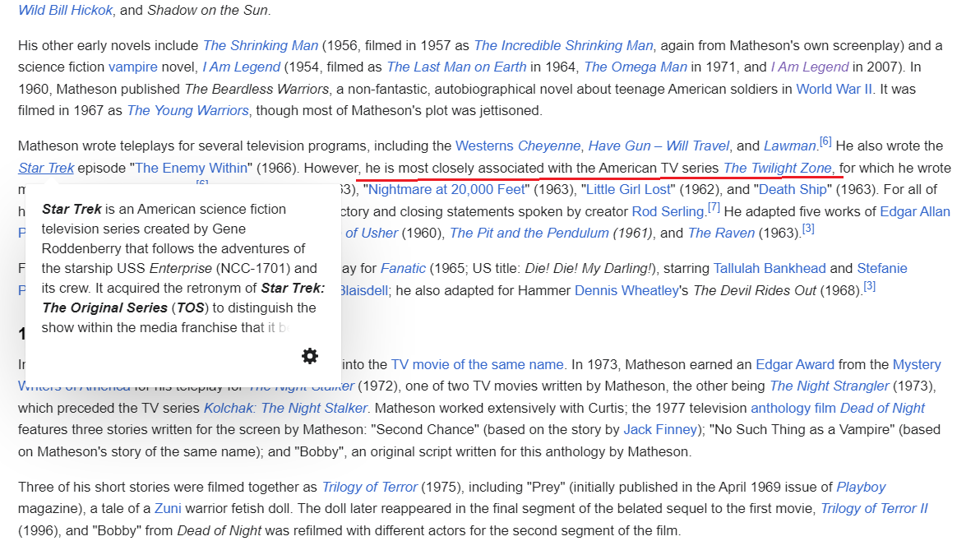Screen dimensions: 980x541
Task: Click the quoted text "Second Chance"
Action: pos(427,430)
